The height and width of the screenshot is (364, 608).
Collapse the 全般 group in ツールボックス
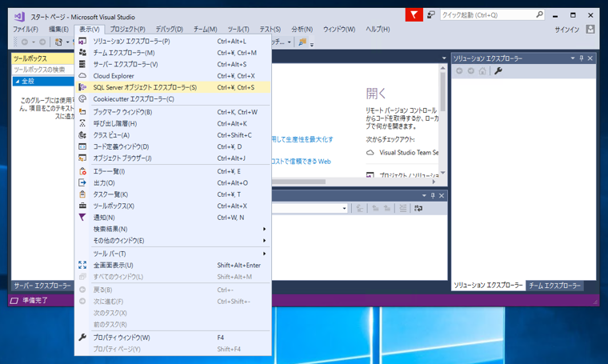[17, 82]
